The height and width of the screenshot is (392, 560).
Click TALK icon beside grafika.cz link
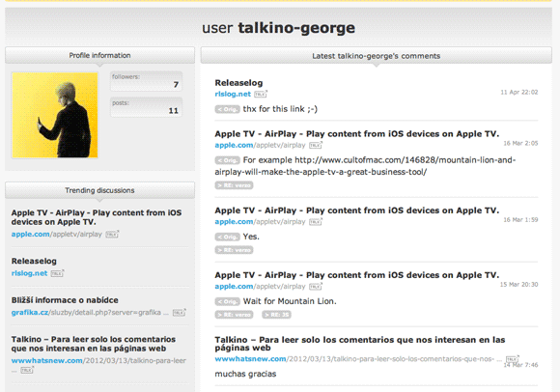(x=180, y=313)
